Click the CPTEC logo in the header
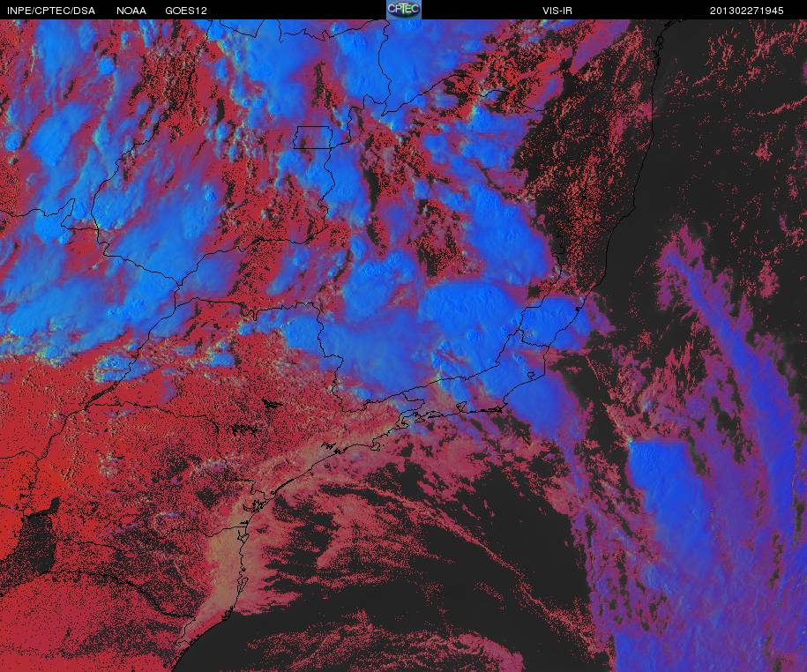Viewport: 807px width, 672px height. (404, 10)
